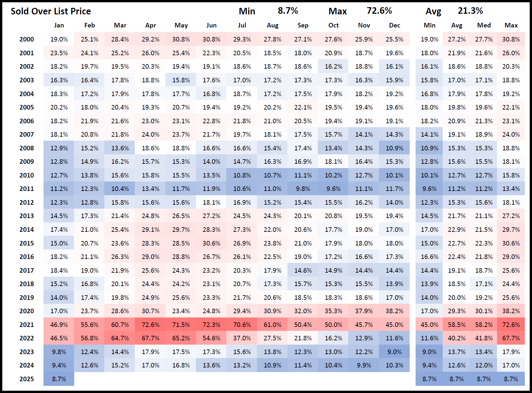
Task: Click the December 2023 cell showing 9.0%
Action: (394, 352)
